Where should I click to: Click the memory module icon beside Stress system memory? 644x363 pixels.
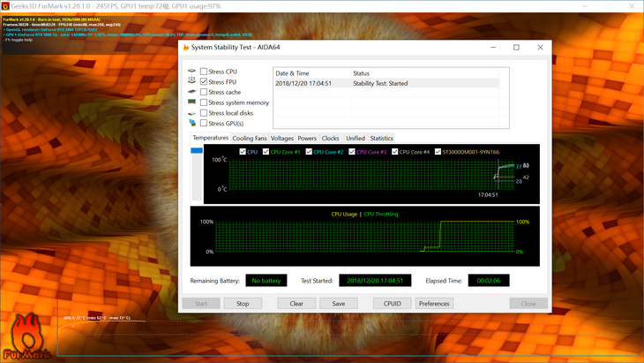(191, 102)
